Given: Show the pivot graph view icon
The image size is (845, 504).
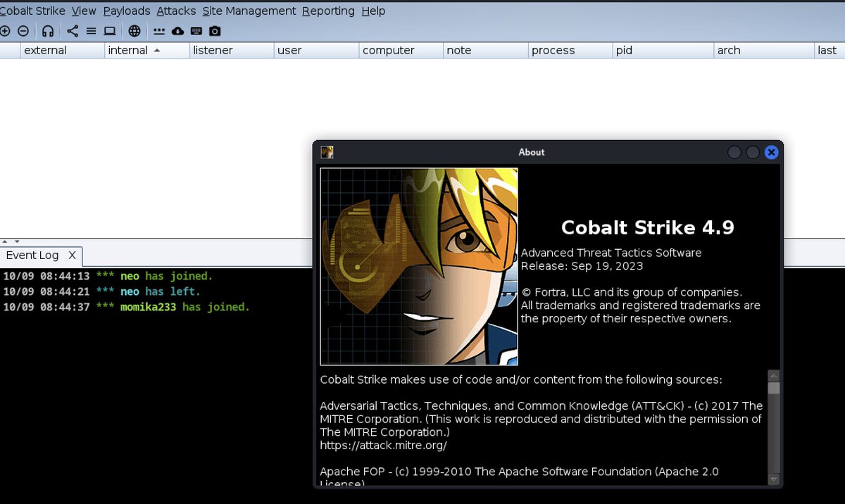Looking at the screenshot, I should coord(73,31).
